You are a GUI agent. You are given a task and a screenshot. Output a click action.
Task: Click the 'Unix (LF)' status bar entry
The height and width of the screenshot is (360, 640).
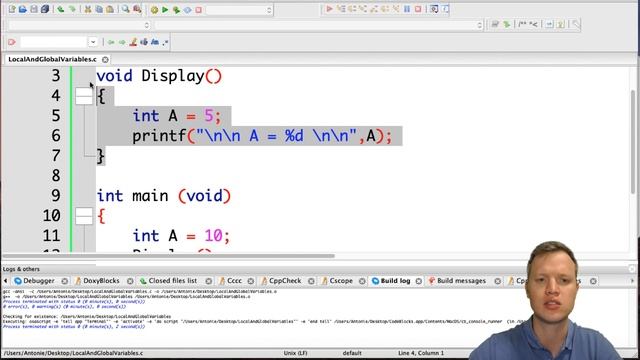tap(295, 353)
